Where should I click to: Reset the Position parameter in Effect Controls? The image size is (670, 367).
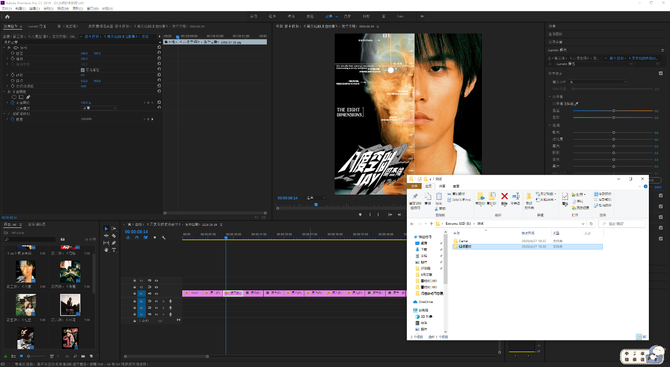point(159,53)
